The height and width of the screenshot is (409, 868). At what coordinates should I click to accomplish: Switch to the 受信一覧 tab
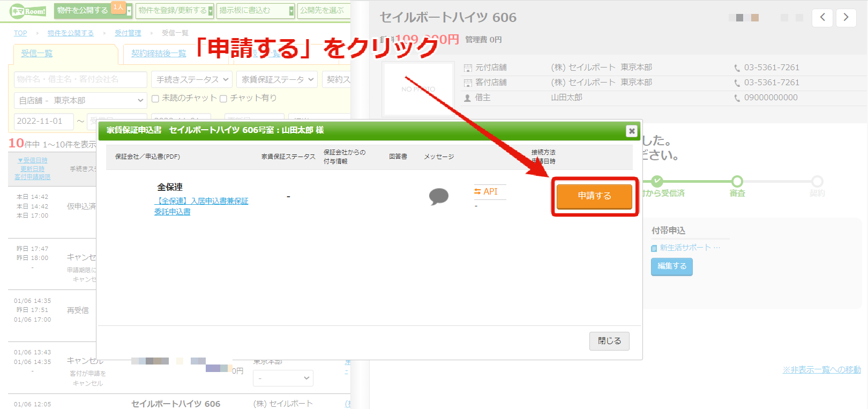click(x=37, y=54)
